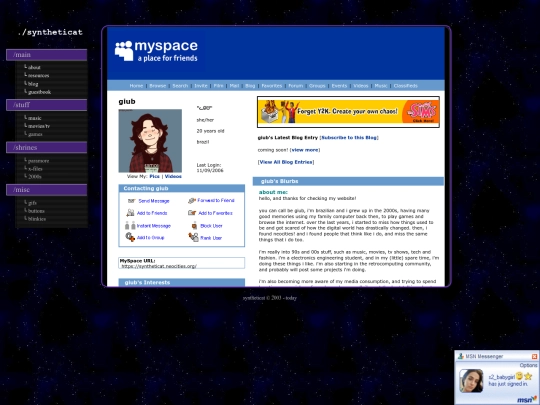Click the star emoticon next to s2_babygirl
This screenshot has height=405, width=540.
pyautogui.click(x=528, y=376)
